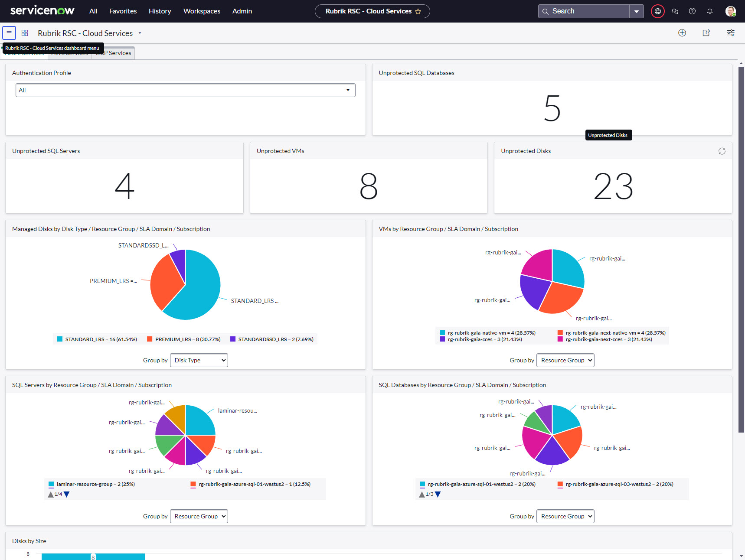Open the user profile avatar
Screen dimensions: 745x560
(x=731, y=11)
